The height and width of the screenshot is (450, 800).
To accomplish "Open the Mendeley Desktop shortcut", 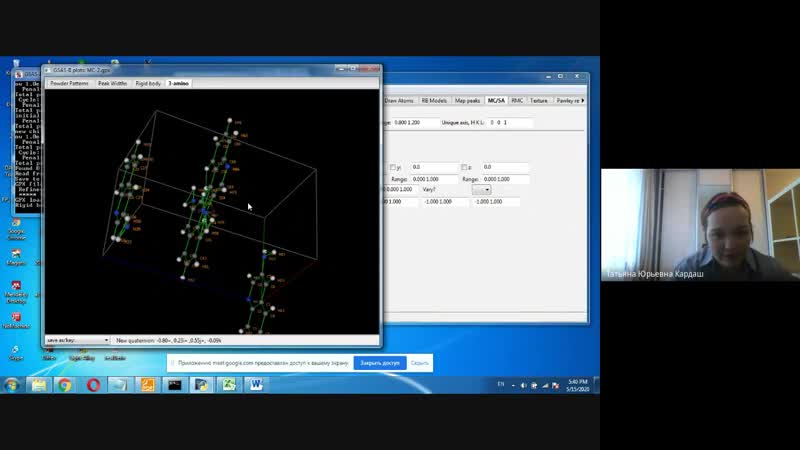I will [x=16, y=291].
